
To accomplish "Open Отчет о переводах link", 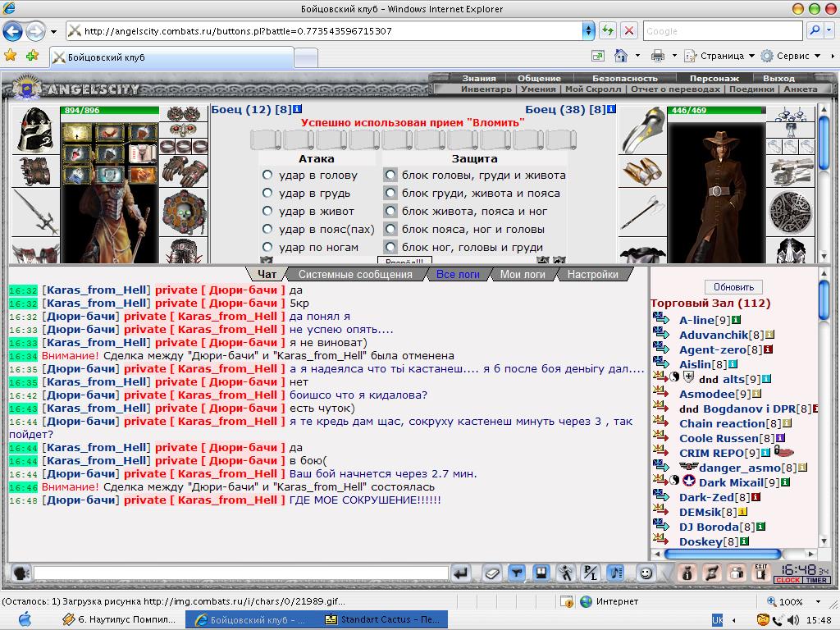I will [675, 89].
